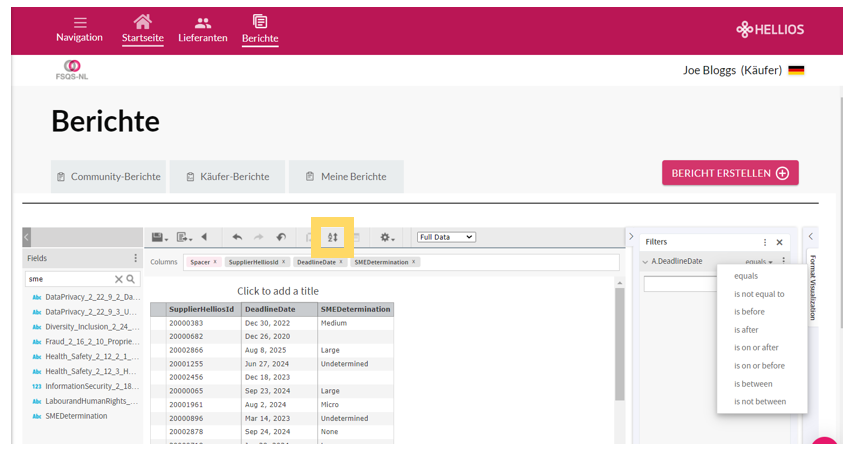Choose 'equals' from operator menu
The height and width of the screenshot is (456, 850).
pyautogui.click(x=746, y=276)
